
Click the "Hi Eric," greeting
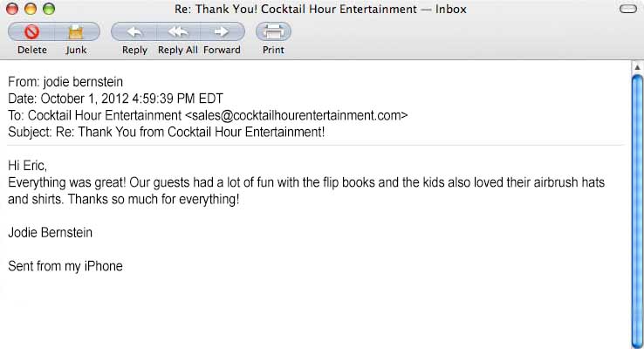click(27, 166)
